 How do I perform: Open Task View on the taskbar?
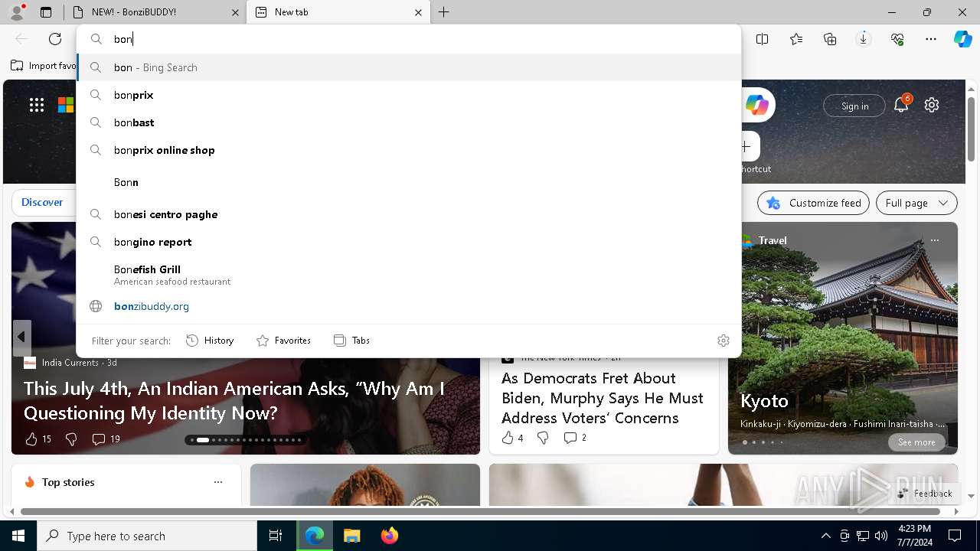(276, 536)
